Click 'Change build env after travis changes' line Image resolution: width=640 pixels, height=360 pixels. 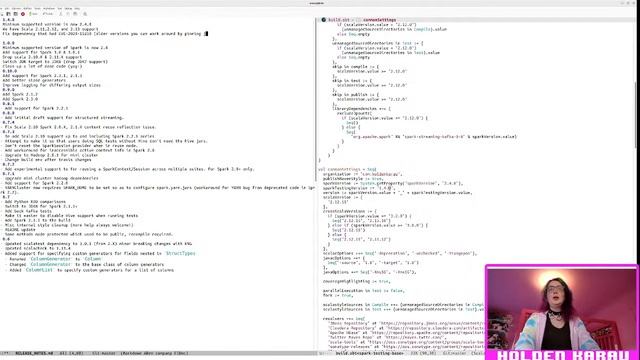click(48, 160)
